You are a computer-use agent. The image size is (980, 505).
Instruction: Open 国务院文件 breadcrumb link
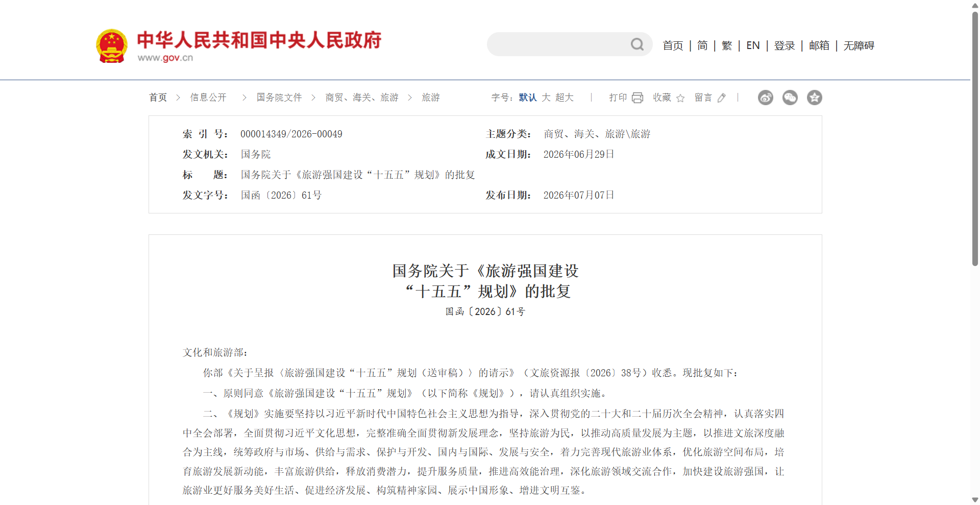pyautogui.click(x=279, y=98)
